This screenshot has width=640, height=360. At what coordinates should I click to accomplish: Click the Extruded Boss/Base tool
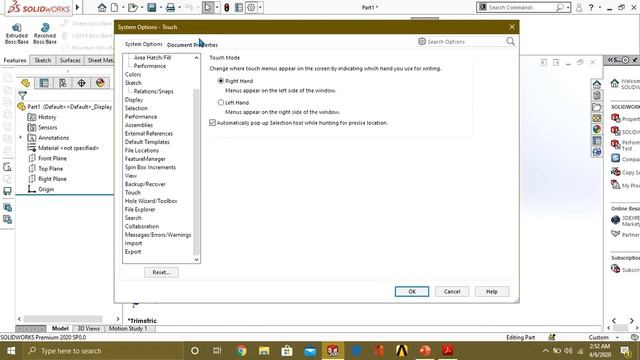pyautogui.click(x=17, y=33)
